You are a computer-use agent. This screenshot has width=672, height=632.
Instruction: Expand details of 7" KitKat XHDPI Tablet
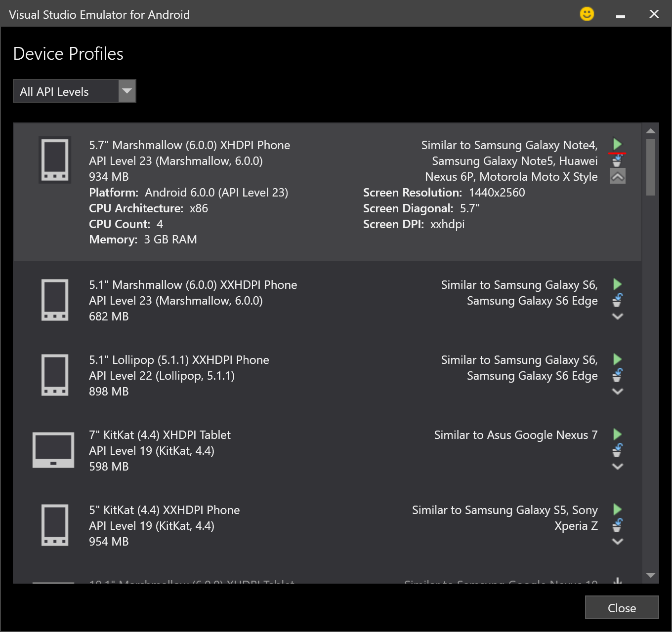[x=618, y=466]
